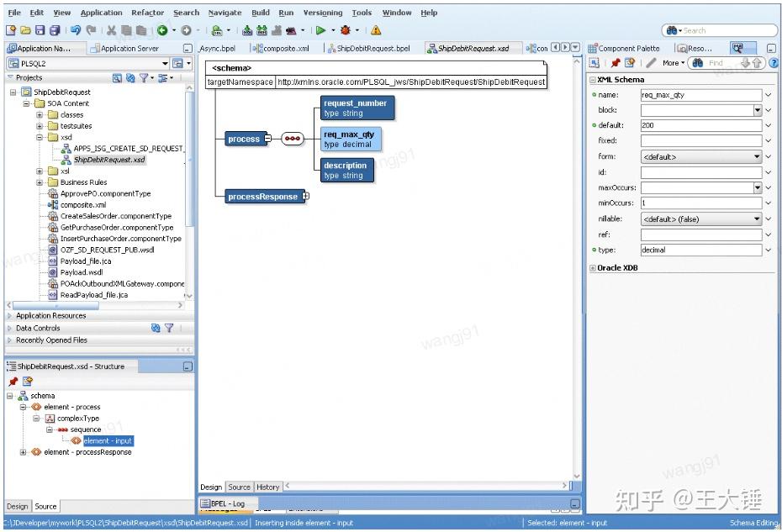Expand the processResponse element node in diagram
Viewport: 782px width, 532px height.
pyautogui.click(x=306, y=197)
